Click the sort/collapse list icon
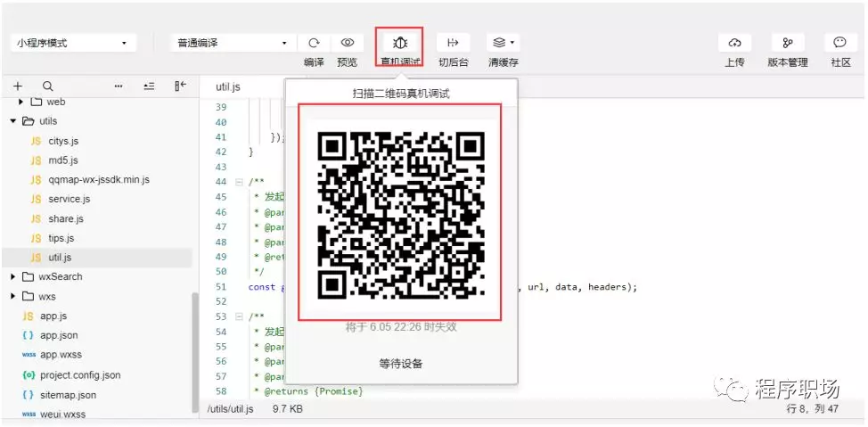Screen dimensions: 868x427 tap(149, 86)
